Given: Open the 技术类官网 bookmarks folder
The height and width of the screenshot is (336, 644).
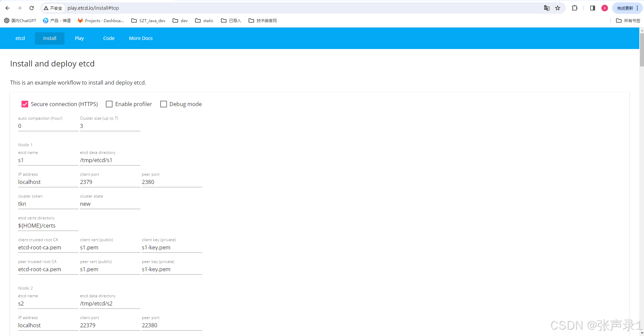Looking at the screenshot, I should [263, 20].
